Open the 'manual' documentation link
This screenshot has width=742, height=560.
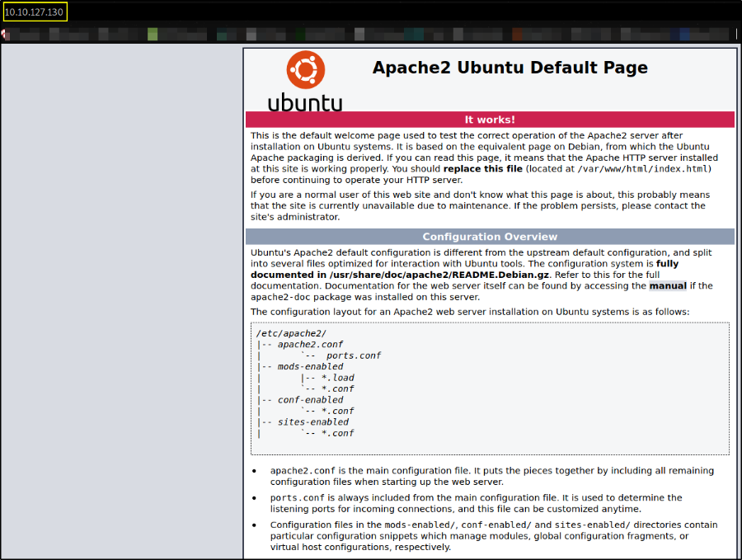coord(668,286)
